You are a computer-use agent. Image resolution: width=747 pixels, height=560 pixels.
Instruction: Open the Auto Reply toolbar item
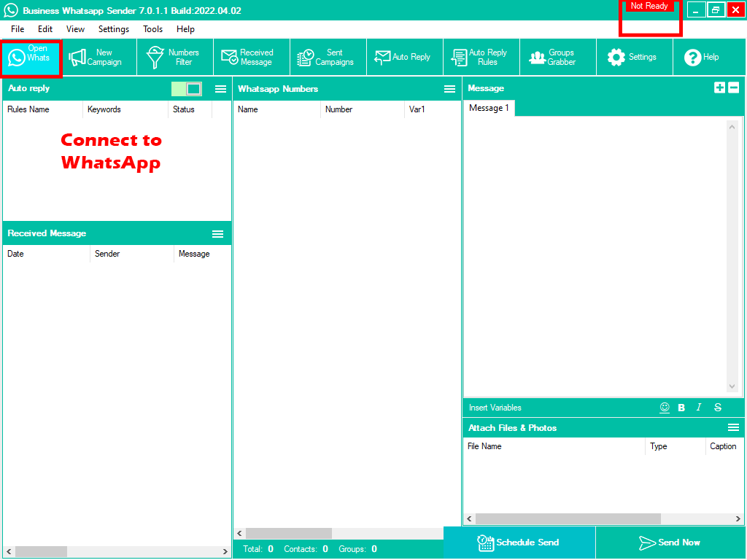405,57
